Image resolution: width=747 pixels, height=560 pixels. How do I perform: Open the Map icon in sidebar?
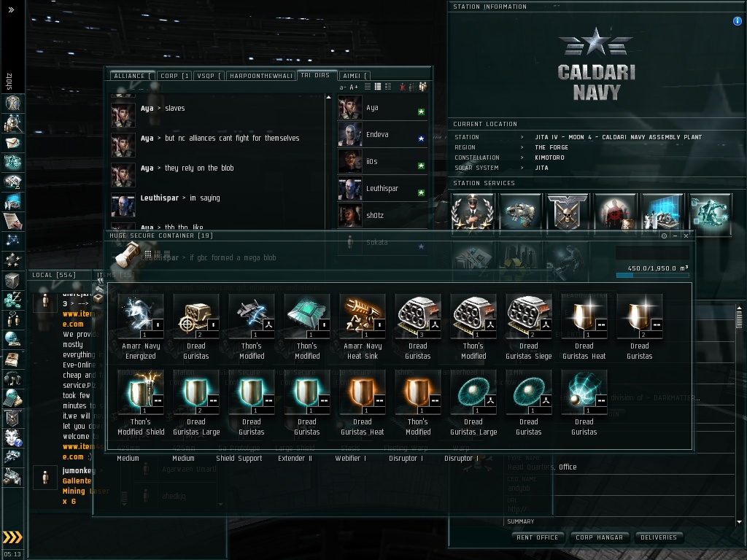[x=12, y=239]
